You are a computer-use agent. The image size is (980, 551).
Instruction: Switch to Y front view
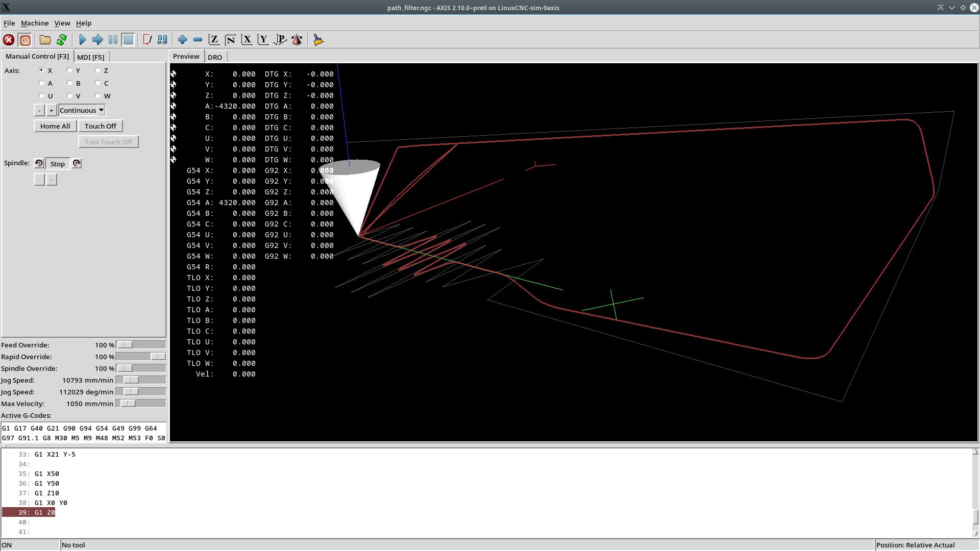(263, 40)
